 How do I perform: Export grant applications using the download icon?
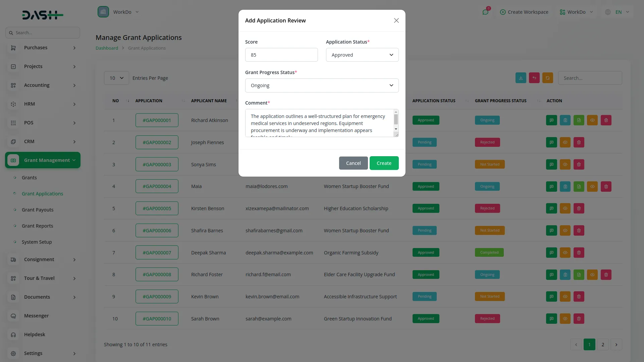520,78
